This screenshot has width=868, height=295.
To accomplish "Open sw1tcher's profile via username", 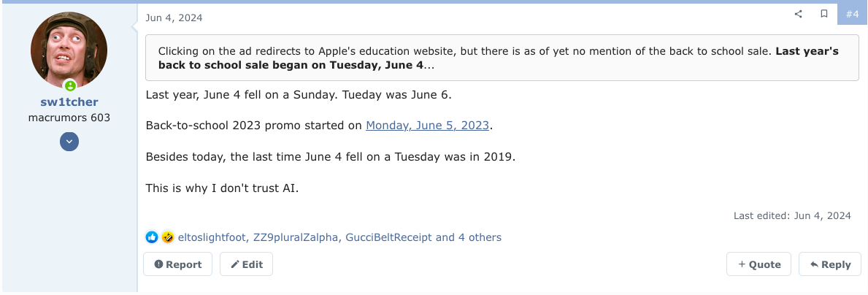I will pos(69,102).
